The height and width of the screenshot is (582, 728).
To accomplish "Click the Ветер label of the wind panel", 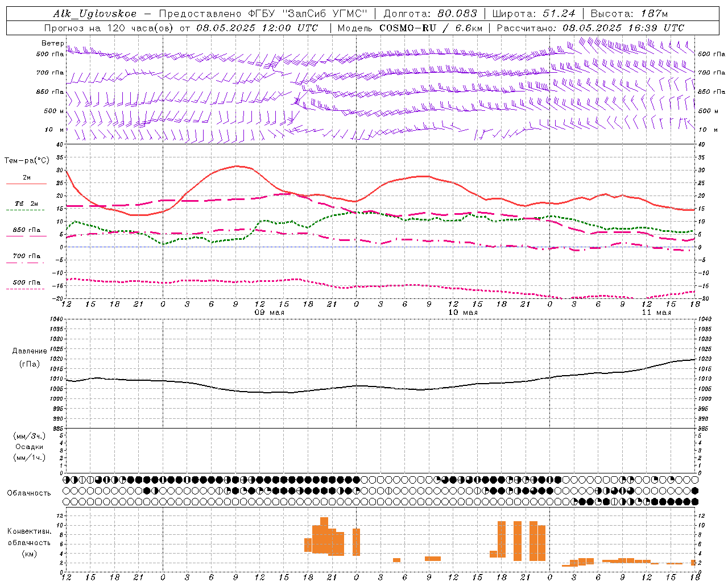I will click(52, 43).
